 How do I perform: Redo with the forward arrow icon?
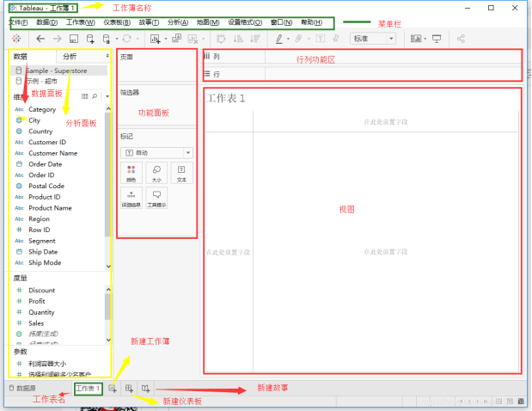coord(57,39)
